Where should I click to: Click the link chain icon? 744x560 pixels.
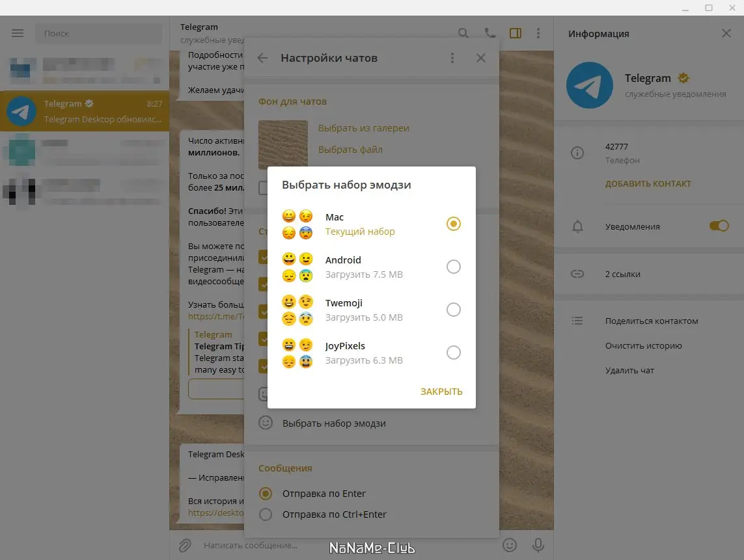click(x=577, y=274)
